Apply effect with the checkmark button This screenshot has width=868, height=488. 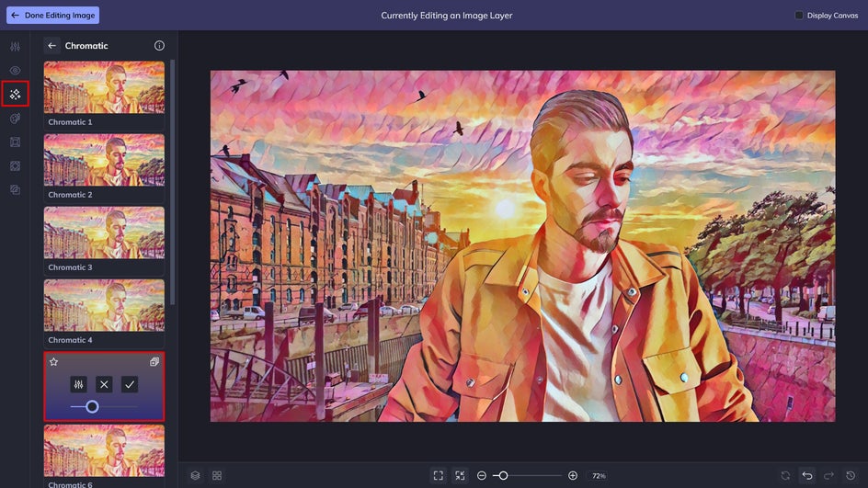click(130, 384)
